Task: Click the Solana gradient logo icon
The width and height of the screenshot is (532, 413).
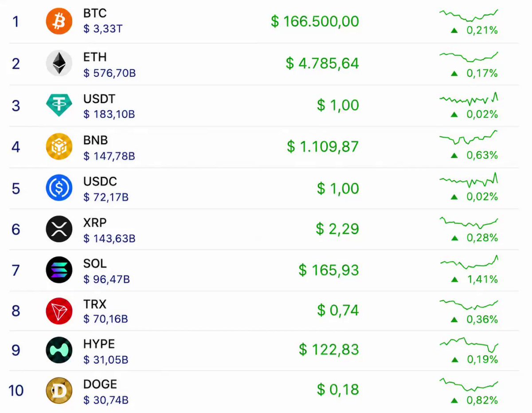Action: 59,270
